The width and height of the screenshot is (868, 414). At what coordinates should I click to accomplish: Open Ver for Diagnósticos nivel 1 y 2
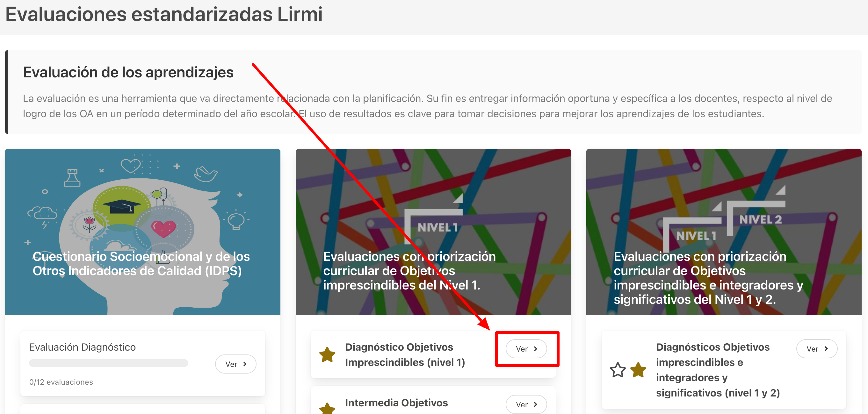click(816, 349)
